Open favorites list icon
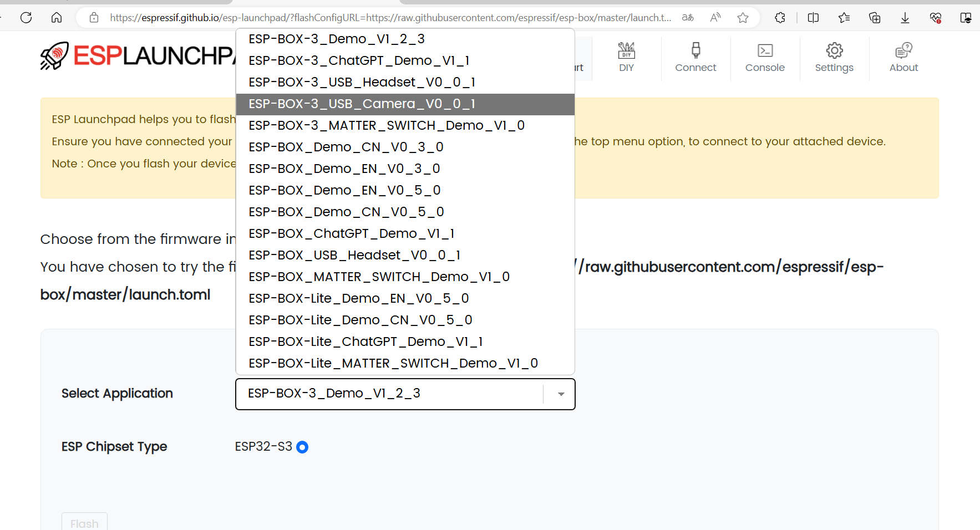This screenshot has width=980, height=530. point(844,18)
